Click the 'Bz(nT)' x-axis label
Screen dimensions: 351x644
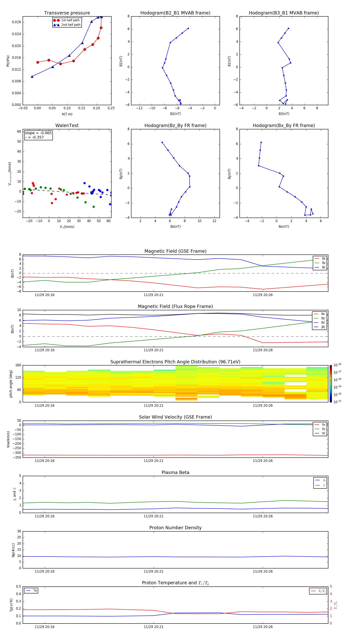coord(175,227)
